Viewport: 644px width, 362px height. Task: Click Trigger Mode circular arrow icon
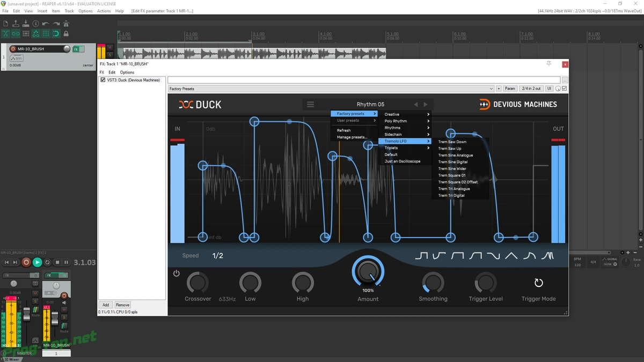click(x=538, y=283)
